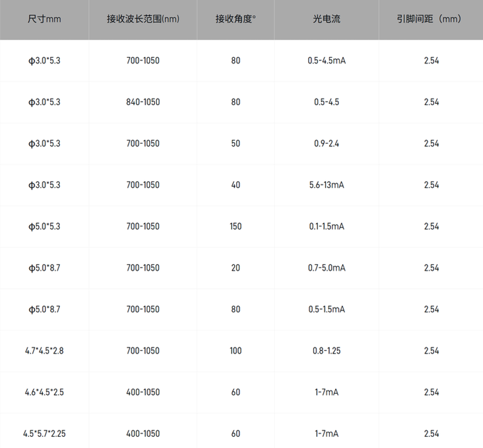483x448 pixels.
Task: Select the 光电流 column header
Action: (327, 20)
